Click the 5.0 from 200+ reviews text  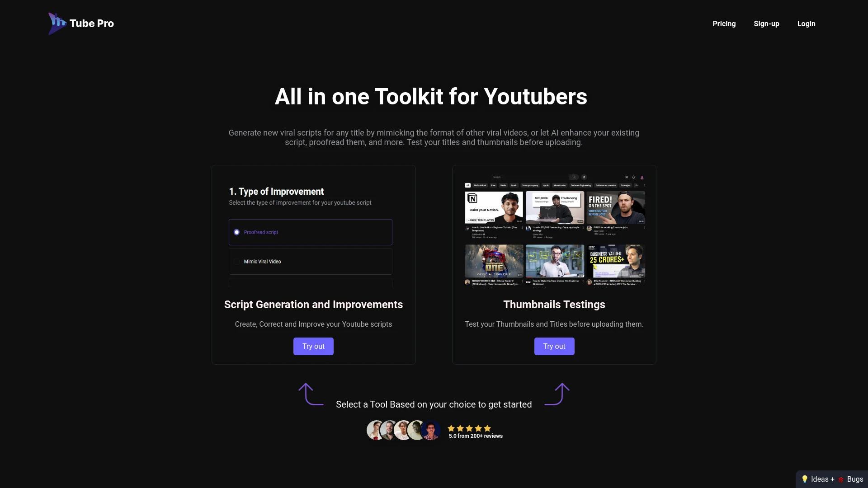tap(475, 436)
